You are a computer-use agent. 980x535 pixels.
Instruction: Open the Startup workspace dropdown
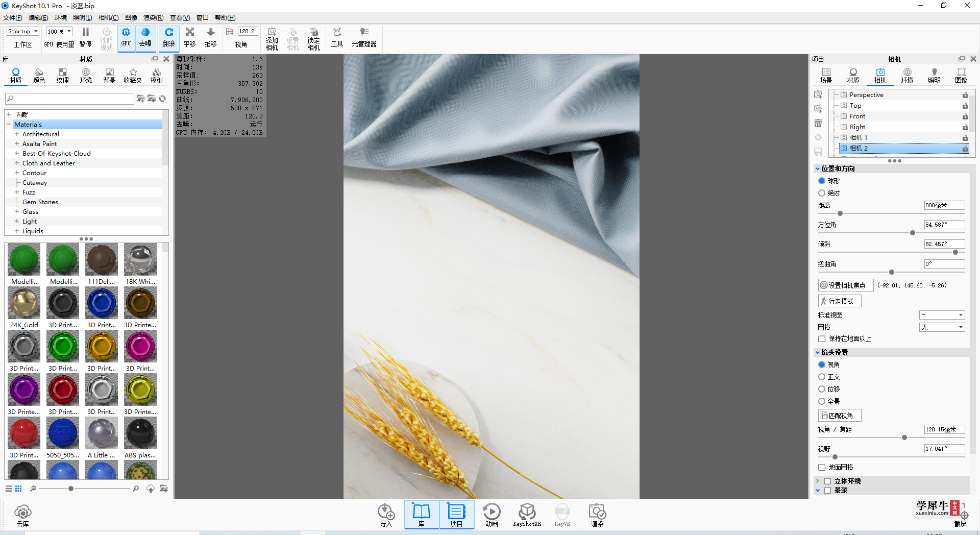coord(23,32)
